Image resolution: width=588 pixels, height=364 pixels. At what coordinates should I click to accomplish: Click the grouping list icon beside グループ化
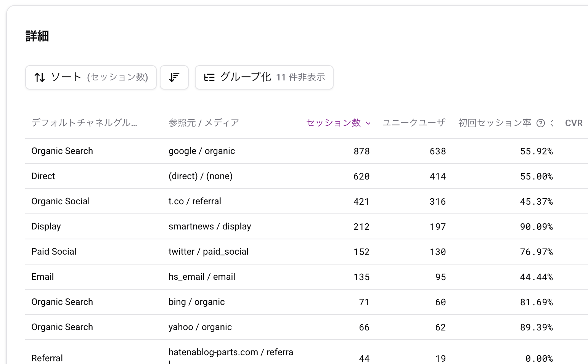point(209,77)
